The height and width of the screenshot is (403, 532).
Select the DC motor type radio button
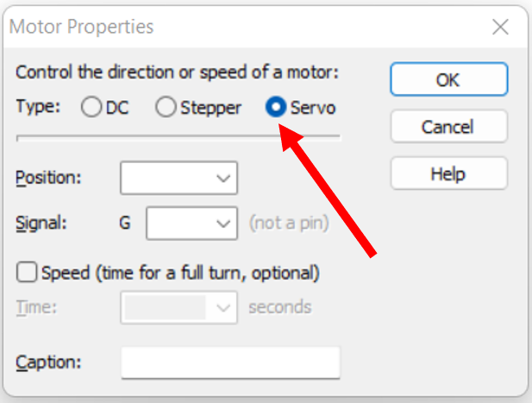coord(91,107)
